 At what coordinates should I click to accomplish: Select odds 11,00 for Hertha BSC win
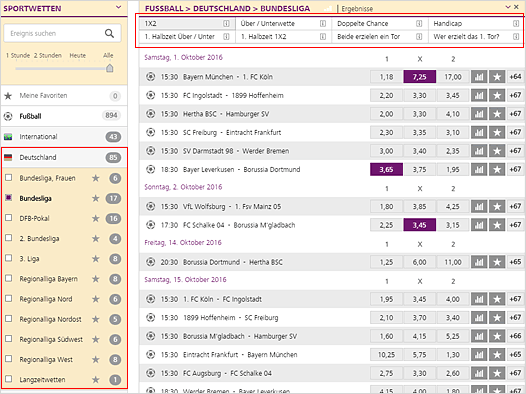coord(453,262)
